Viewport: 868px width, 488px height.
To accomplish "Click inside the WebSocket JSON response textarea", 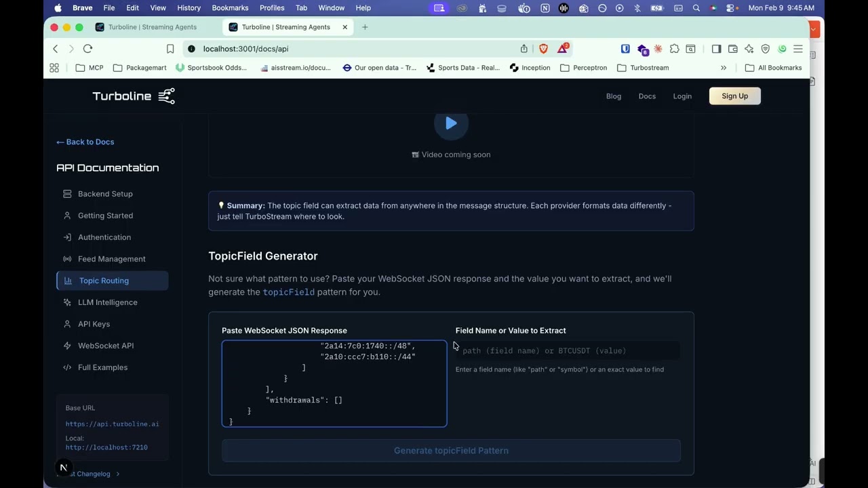I will pyautogui.click(x=334, y=384).
